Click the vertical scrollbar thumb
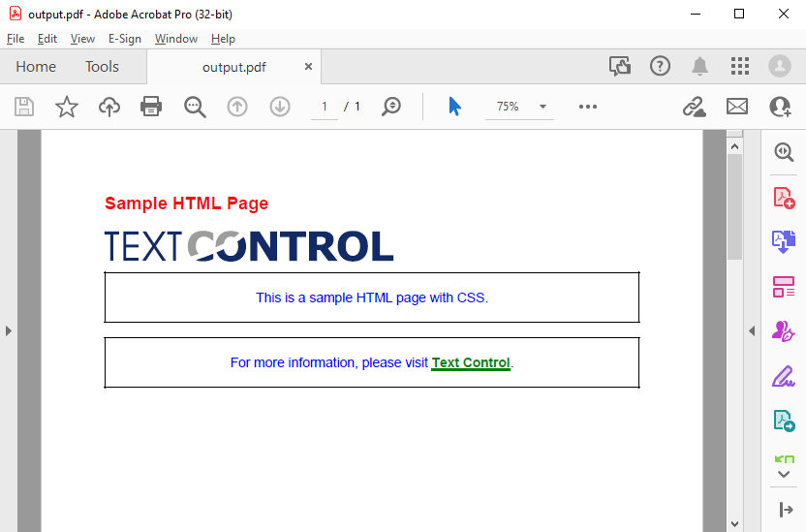Screen dimensions: 806x532 735,206
